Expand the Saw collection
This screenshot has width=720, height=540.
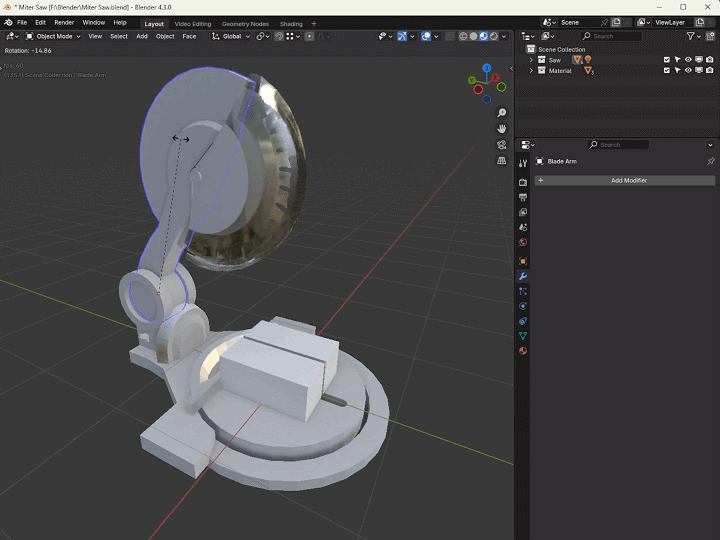(531, 60)
